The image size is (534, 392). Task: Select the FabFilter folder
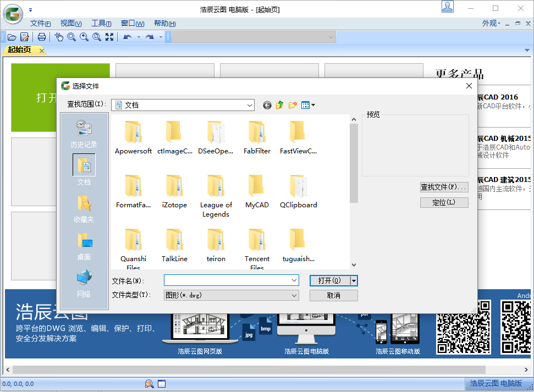pyautogui.click(x=257, y=137)
